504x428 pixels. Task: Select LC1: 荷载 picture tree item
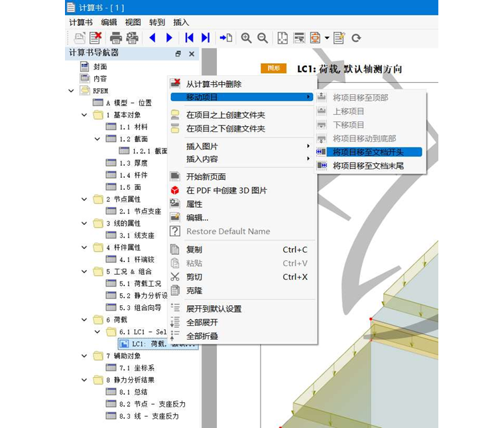[158, 344]
